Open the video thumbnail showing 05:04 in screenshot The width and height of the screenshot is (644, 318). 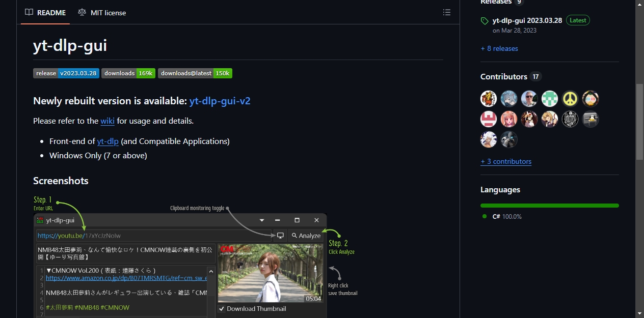click(270, 273)
